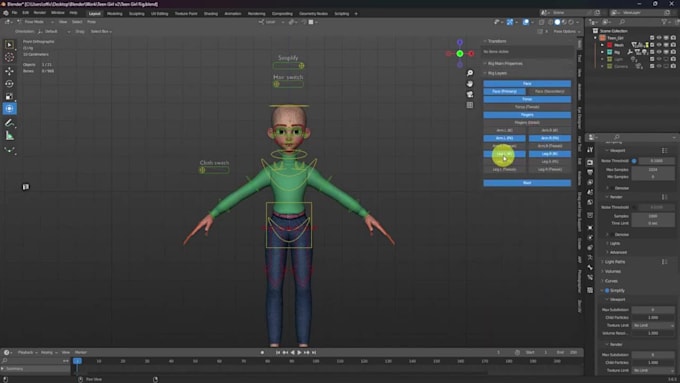Click the Hair switch slider control
Screen dimensions: 680x383
pyautogui.click(x=276, y=84)
